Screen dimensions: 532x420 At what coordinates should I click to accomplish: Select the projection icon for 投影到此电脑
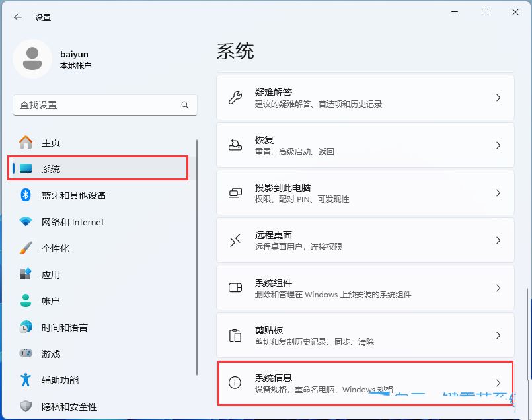point(234,192)
